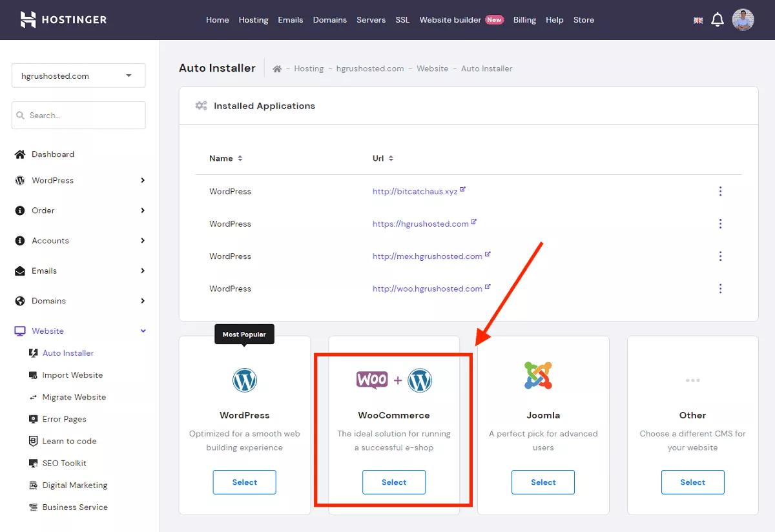Expand the Order sidebar section

(x=143, y=210)
